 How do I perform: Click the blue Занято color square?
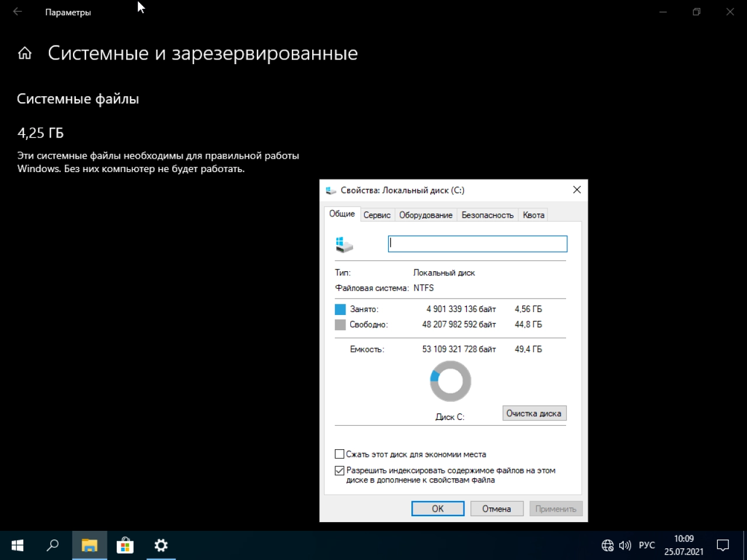tap(340, 309)
